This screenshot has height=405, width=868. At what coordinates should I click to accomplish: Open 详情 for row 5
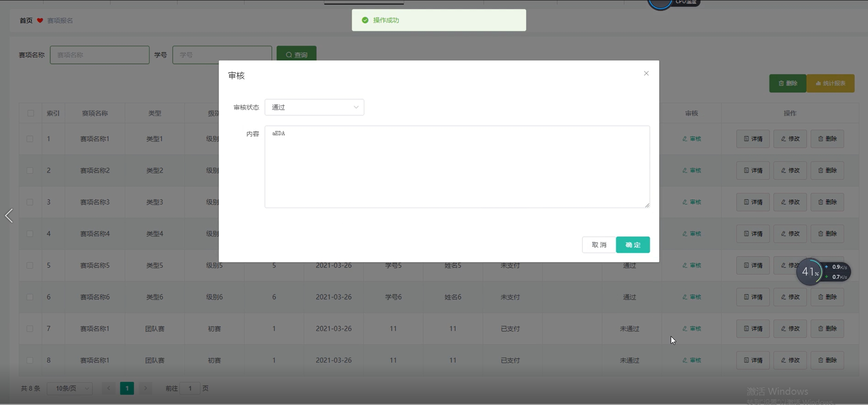coord(753,265)
